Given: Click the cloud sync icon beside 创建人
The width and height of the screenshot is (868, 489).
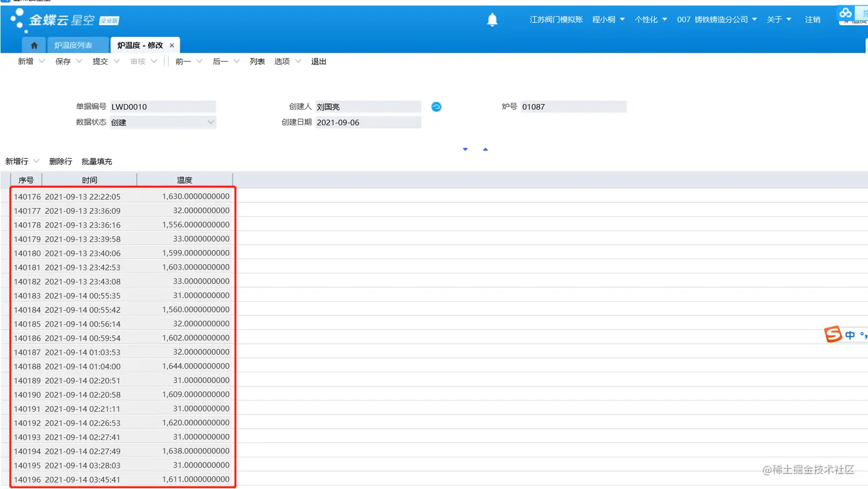Looking at the screenshot, I should [x=436, y=106].
